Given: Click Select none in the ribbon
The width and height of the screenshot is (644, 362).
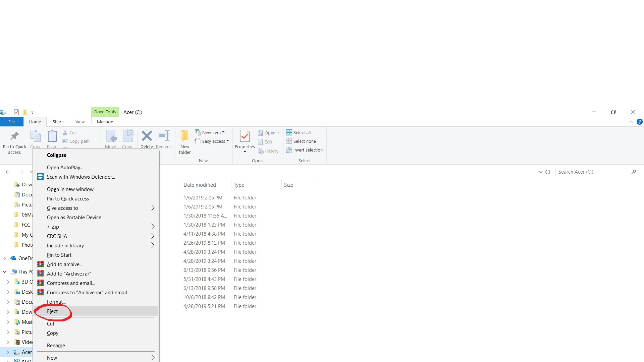Looking at the screenshot, I should pos(301,141).
